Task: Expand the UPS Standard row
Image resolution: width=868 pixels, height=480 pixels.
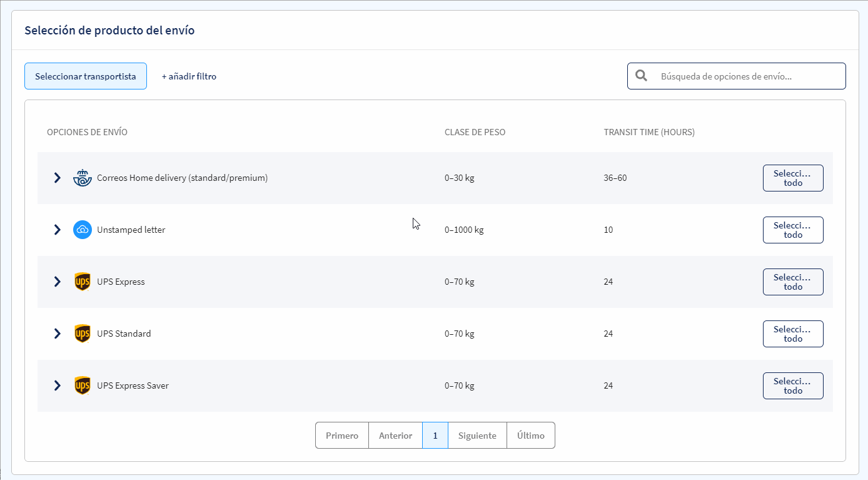Action: pyautogui.click(x=57, y=334)
